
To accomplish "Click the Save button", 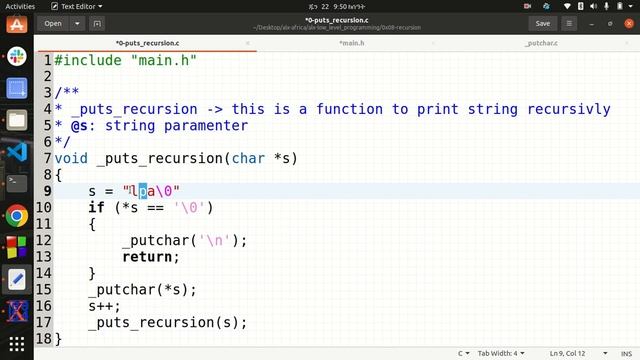I will click(x=542, y=24).
